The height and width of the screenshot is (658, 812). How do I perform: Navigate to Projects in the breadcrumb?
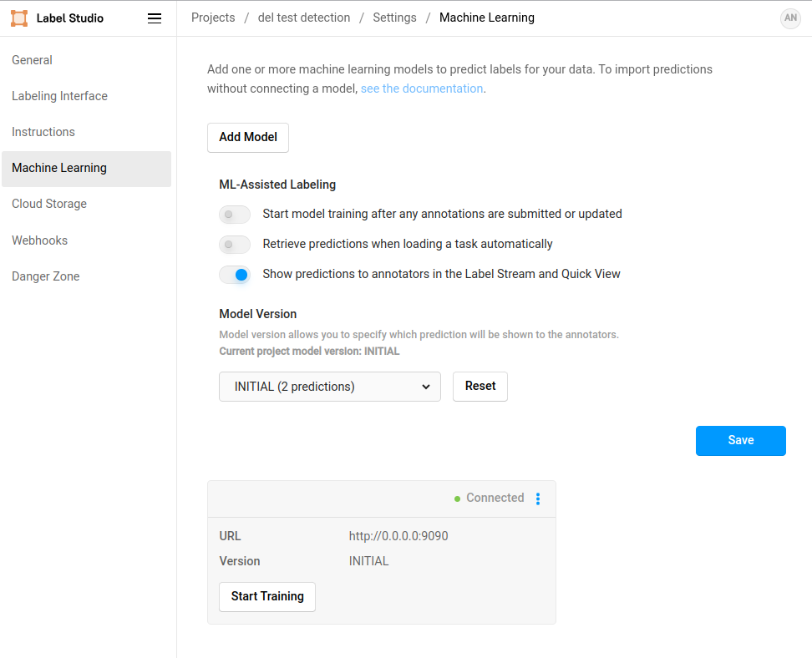click(213, 18)
